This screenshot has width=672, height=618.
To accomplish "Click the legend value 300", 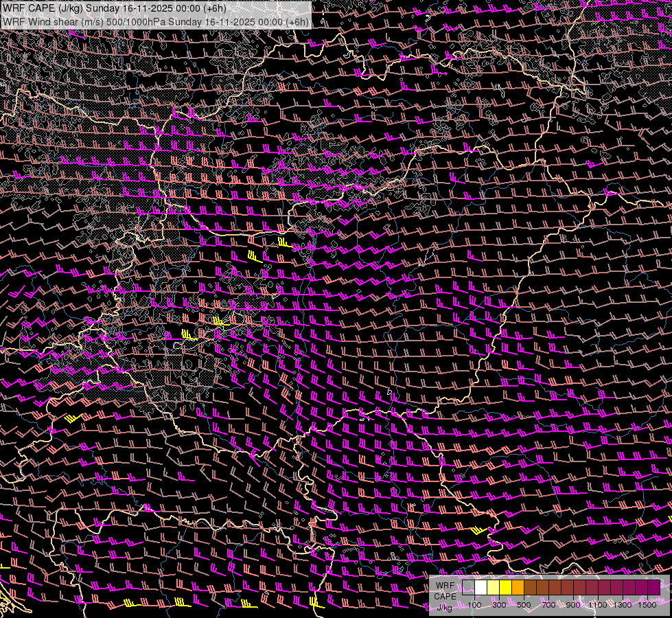I will (499, 605).
